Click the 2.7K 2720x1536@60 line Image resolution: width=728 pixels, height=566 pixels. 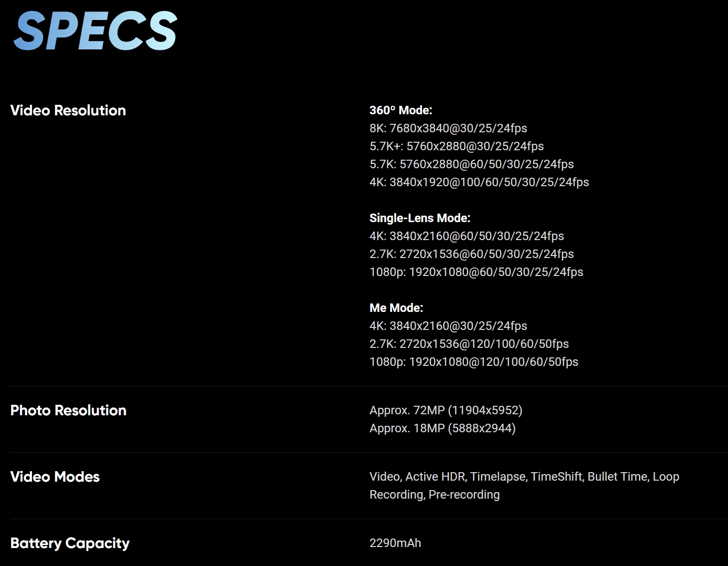click(472, 254)
